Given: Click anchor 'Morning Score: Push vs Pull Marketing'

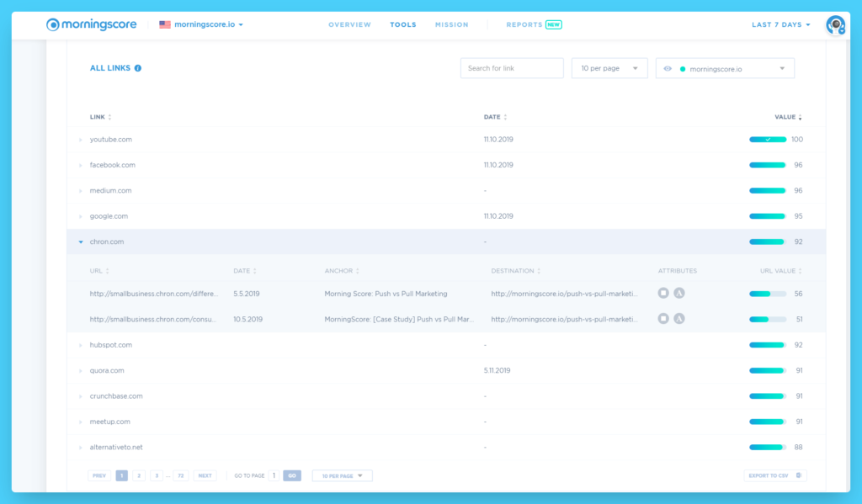Looking at the screenshot, I should click(386, 294).
